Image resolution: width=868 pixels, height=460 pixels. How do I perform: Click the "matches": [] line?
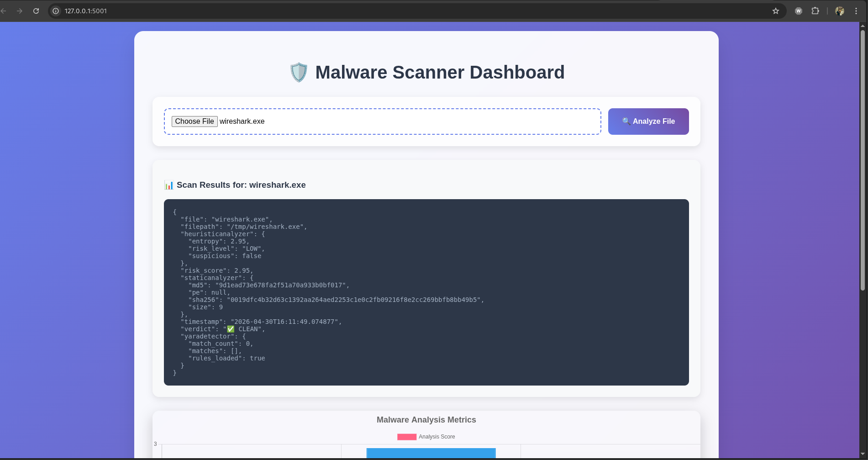215,351
